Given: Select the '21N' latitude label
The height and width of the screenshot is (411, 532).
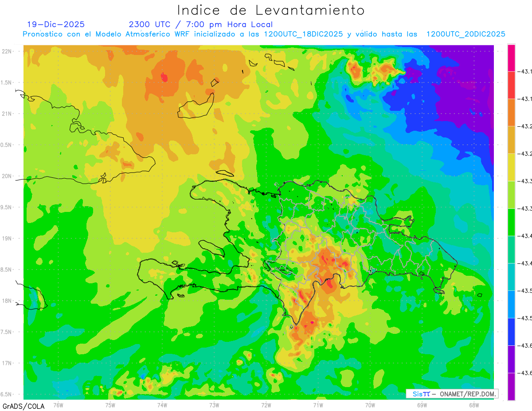Looking at the screenshot, I should tap(6, 114).
